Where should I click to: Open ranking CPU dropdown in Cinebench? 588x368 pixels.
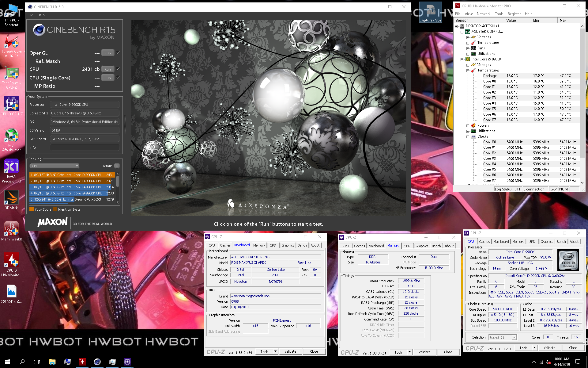coord(55,166)
